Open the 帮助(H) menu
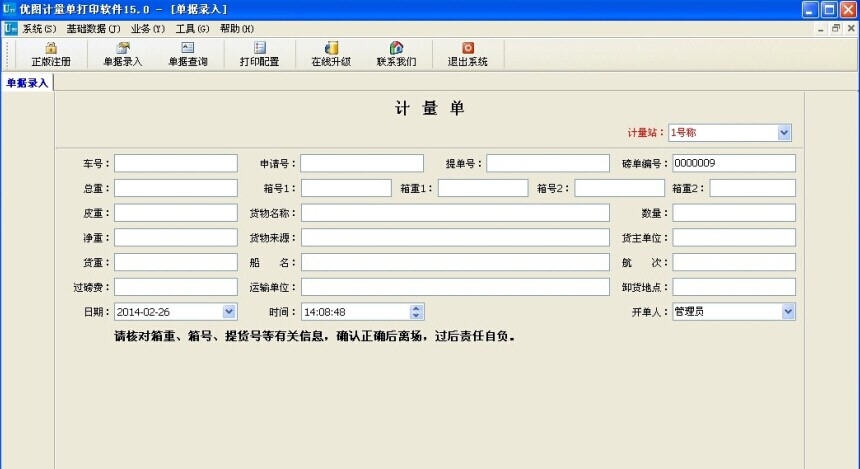 pos(236,29)
